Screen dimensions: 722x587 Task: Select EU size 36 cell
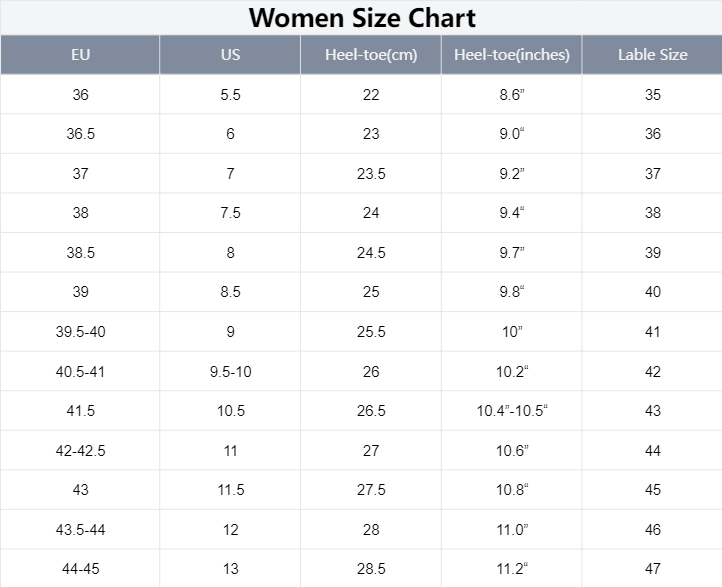coord(80,95)
